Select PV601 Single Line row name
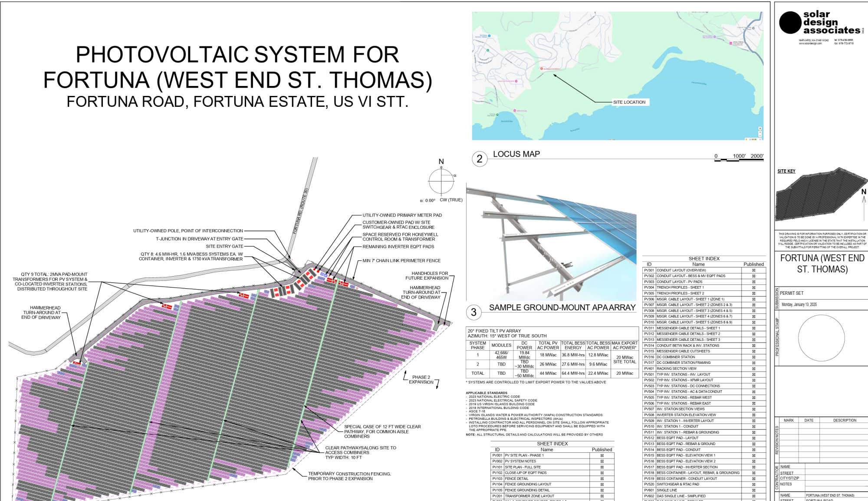 (667, 490)
